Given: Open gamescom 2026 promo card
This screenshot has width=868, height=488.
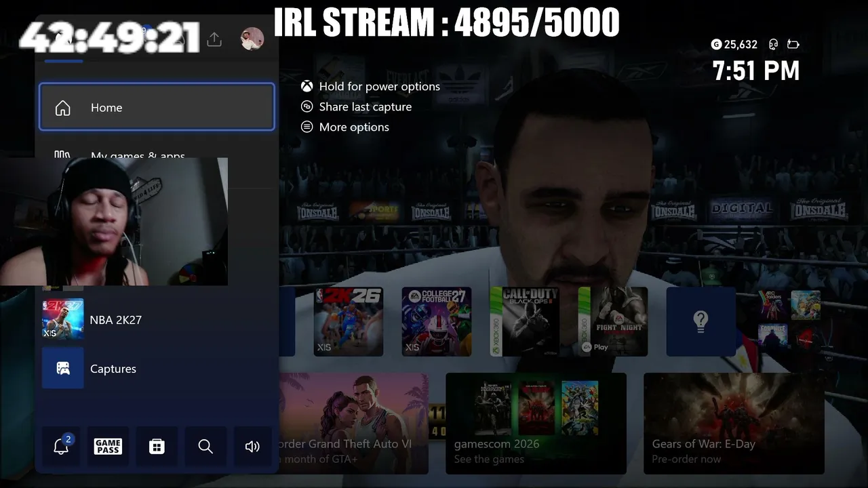Looking at the screenshot, I should click(536, 423).
